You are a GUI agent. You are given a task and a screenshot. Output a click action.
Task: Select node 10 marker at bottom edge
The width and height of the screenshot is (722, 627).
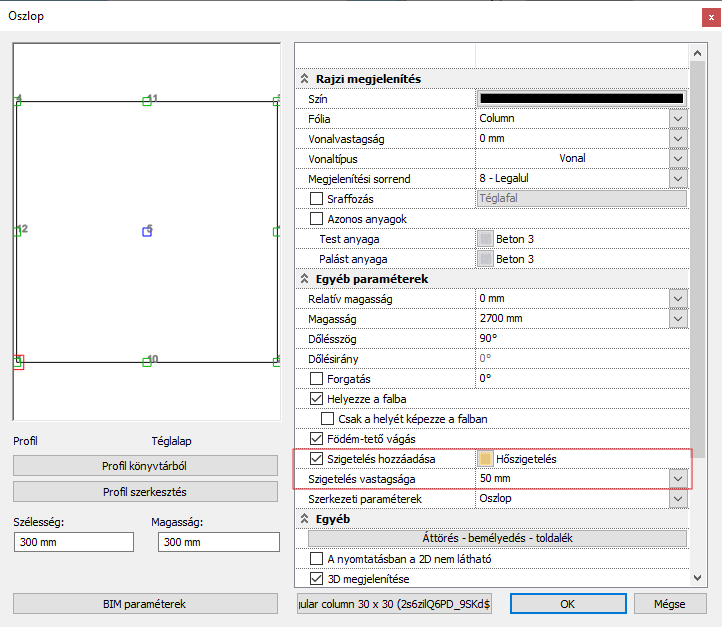click(x=147, y=361)
